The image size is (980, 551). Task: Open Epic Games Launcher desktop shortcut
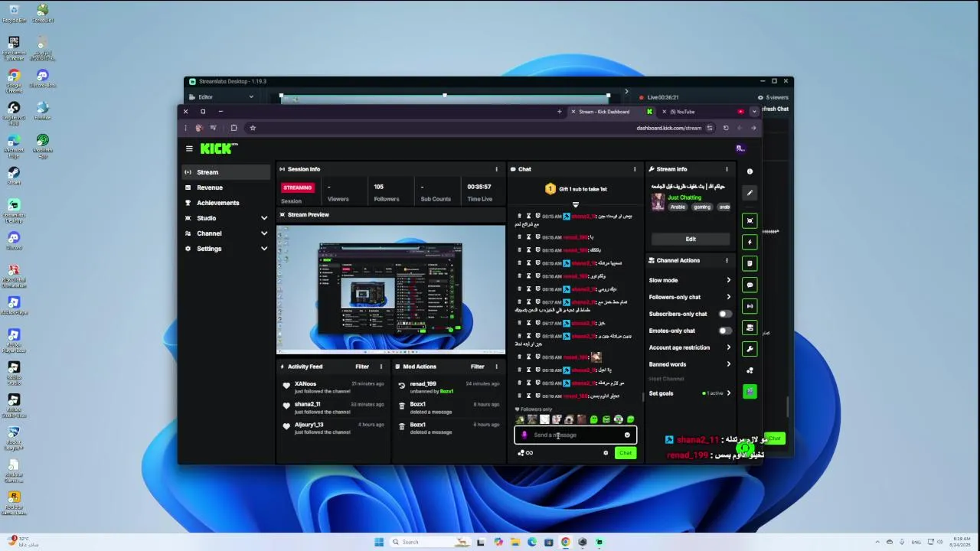click(14, 47)
